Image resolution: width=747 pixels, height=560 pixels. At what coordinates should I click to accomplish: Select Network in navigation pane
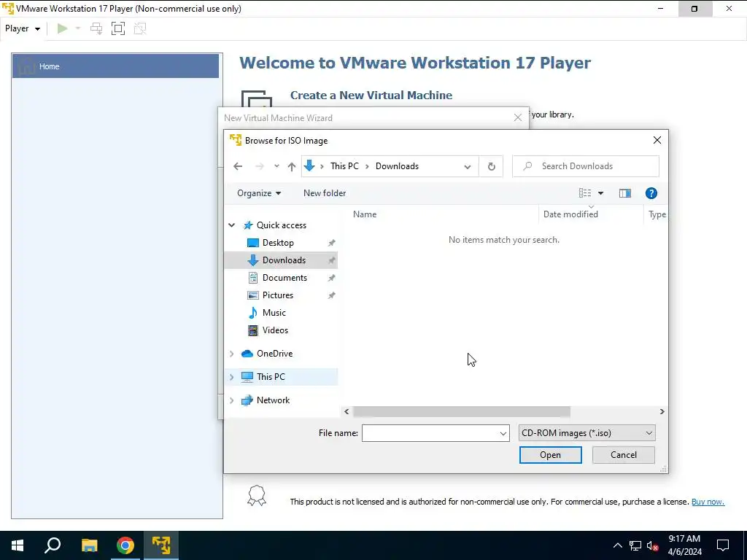273,400
